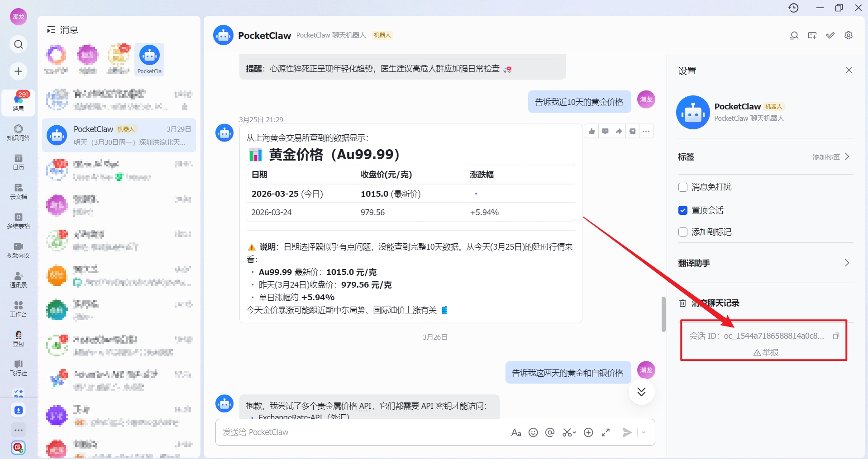Close the 设置 panel
868x459 pixels.
point(849,70)
